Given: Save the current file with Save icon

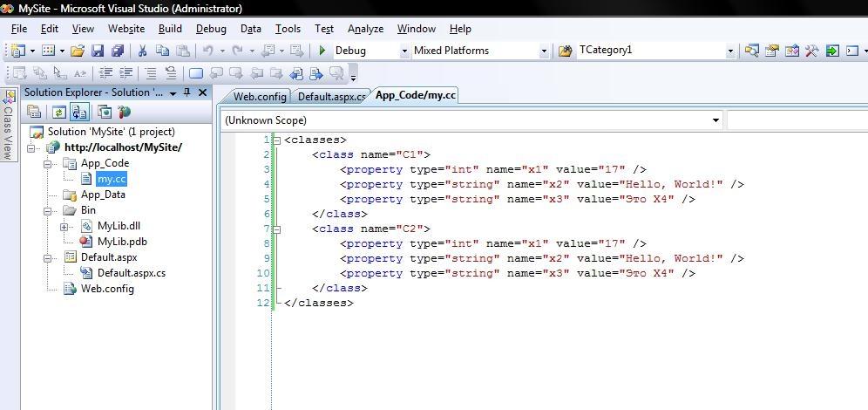Looking at the screenshot, I should [98, 51].
